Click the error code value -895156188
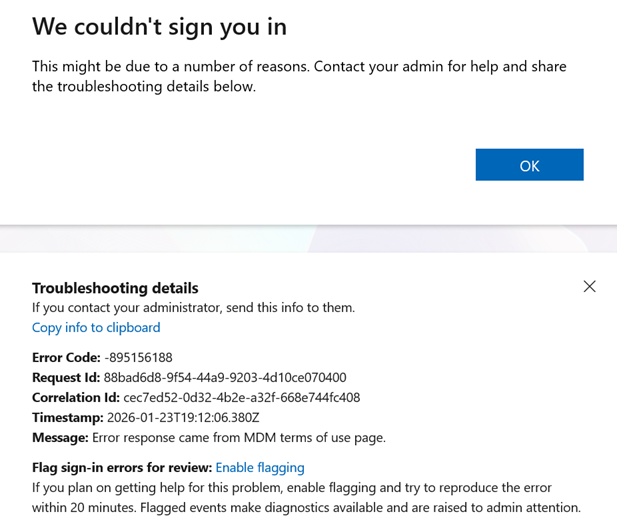 [138, 357]
